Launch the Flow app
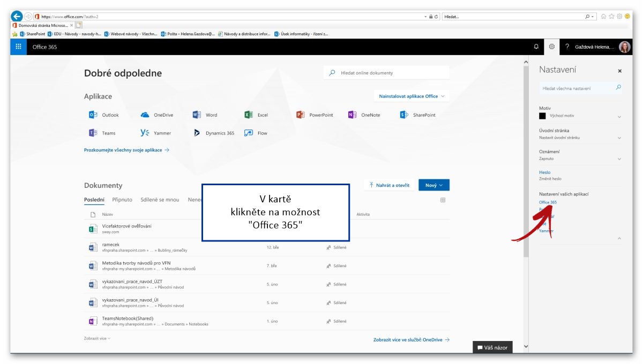This screenshot has width=643, height=364. pyautogui.click(x=256, y=133)
